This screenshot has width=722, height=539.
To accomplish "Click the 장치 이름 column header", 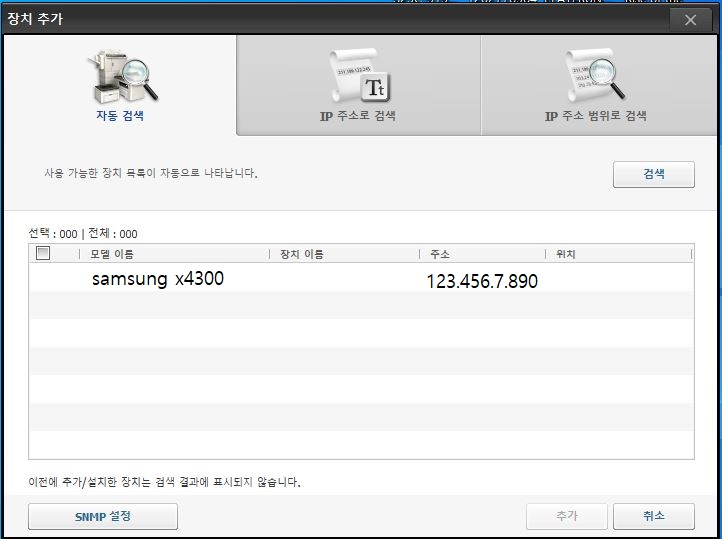I will click(302, 254).
